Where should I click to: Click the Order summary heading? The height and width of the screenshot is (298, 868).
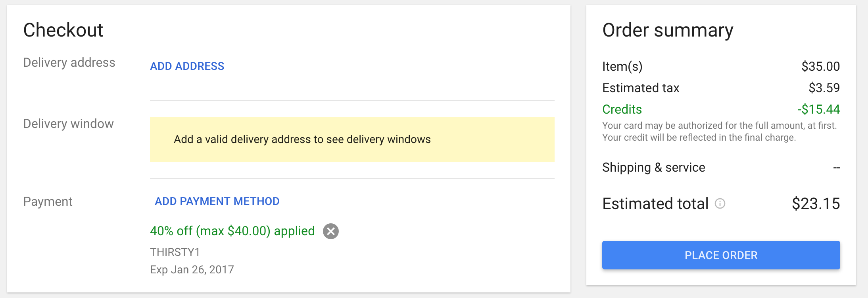(x=668, y=30)
